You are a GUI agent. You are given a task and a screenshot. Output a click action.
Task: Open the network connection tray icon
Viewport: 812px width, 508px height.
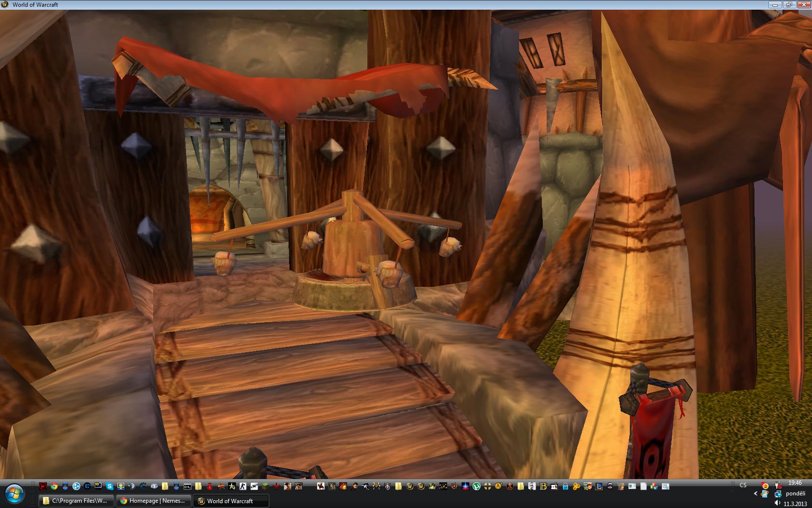(778, 494)
